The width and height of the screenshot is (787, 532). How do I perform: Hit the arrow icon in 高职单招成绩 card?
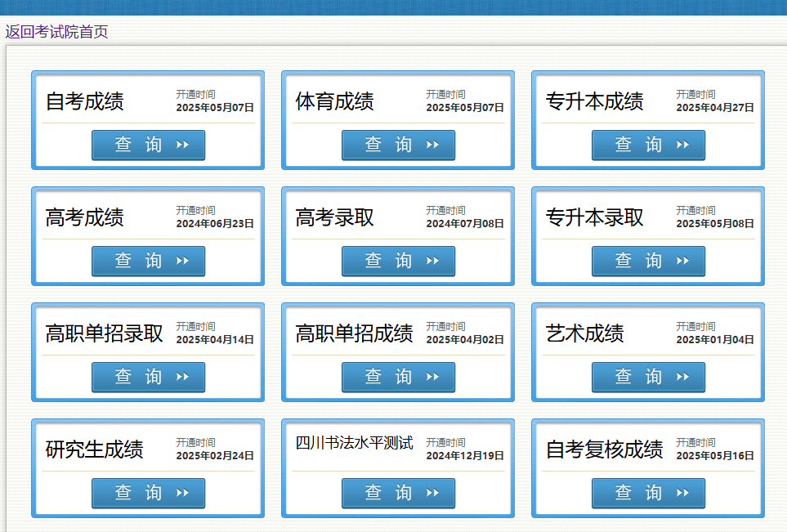[x=432, y=377]
